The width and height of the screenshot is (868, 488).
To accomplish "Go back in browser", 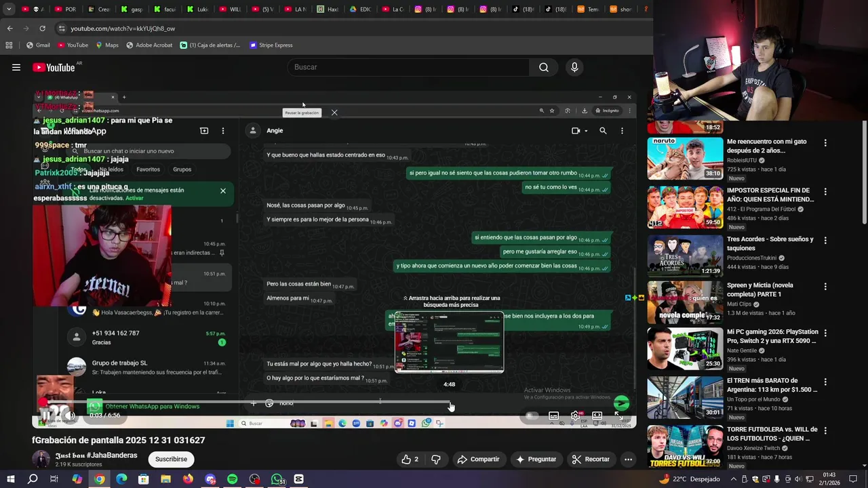I will coord(9,28).
